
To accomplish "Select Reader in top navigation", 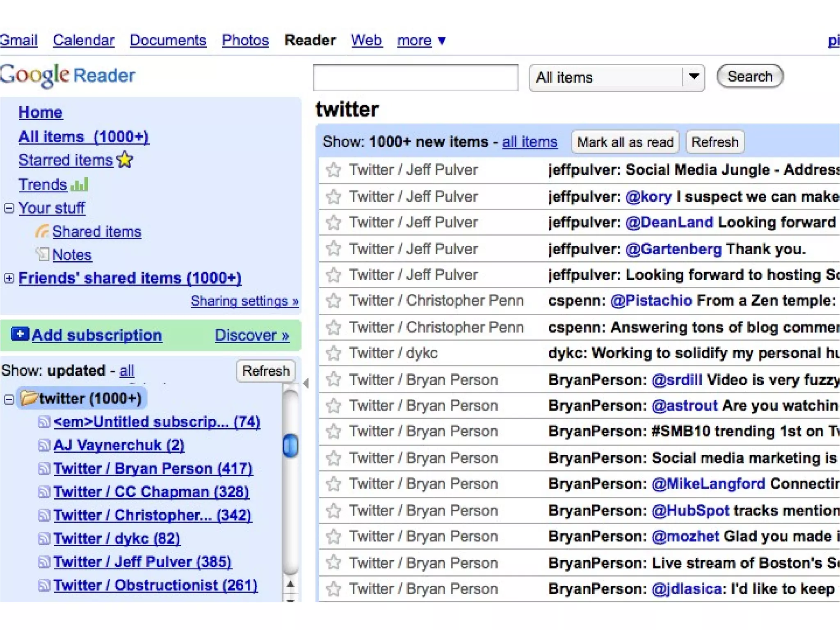I will click(310, 40).
